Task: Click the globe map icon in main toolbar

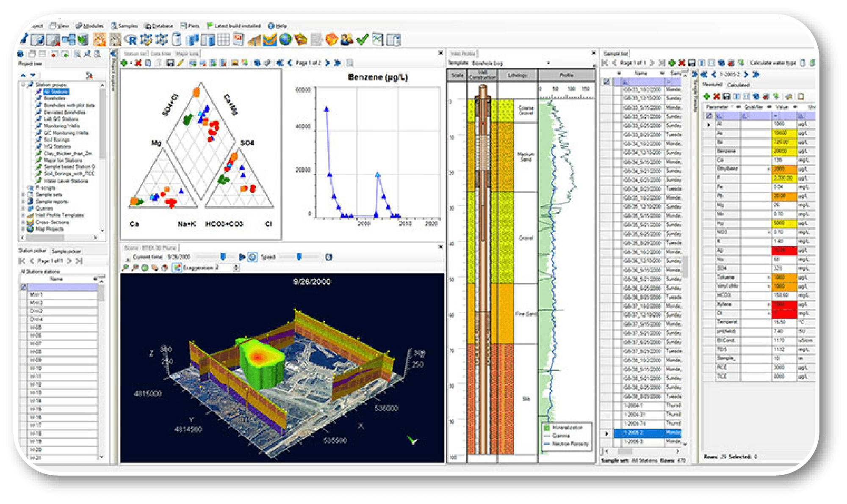Action: (x=286, y=40)
